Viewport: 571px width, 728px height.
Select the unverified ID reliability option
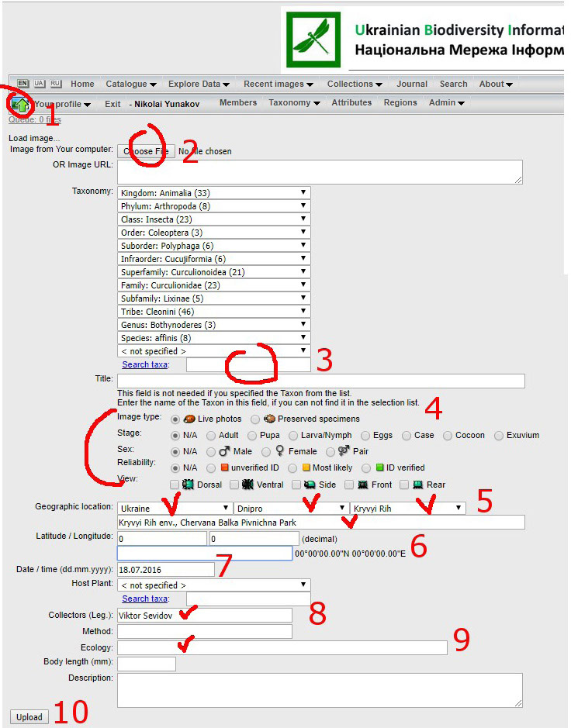[211, 468]
